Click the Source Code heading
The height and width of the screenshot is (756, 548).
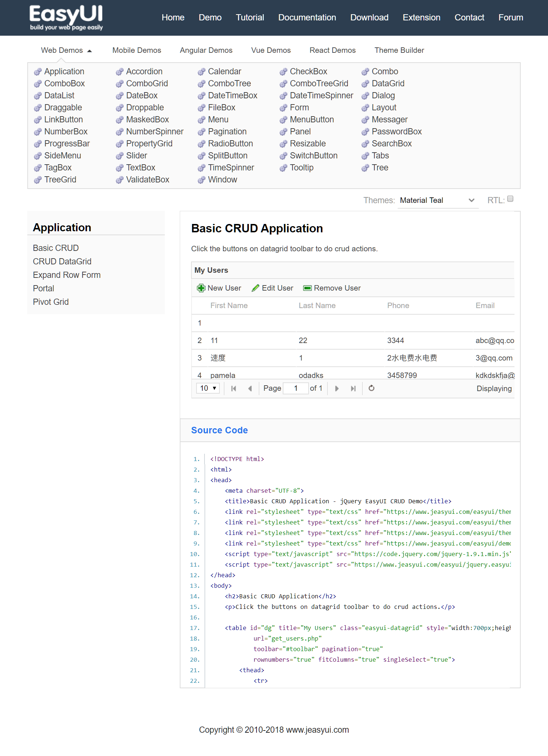click(219, 430)
